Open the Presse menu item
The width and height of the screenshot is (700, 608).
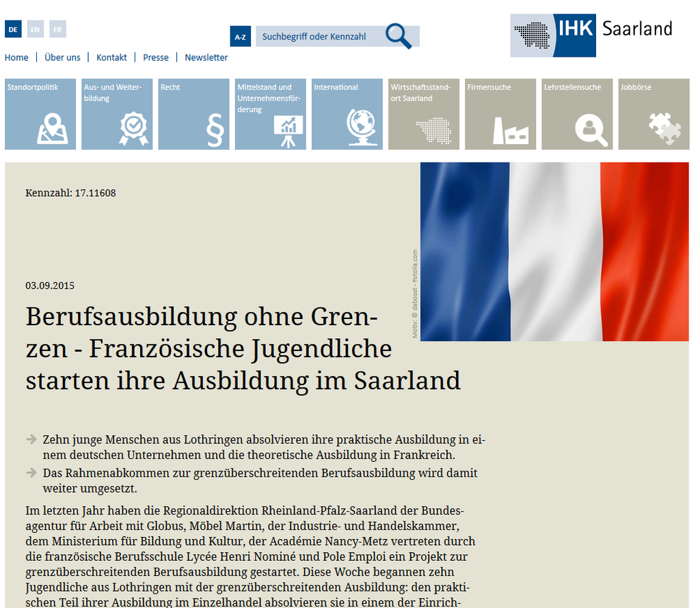(156, 57)
